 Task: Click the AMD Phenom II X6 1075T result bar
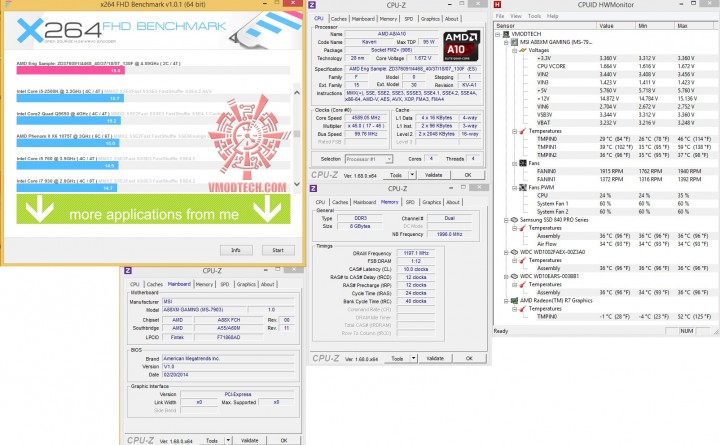[x=68, y=143]
